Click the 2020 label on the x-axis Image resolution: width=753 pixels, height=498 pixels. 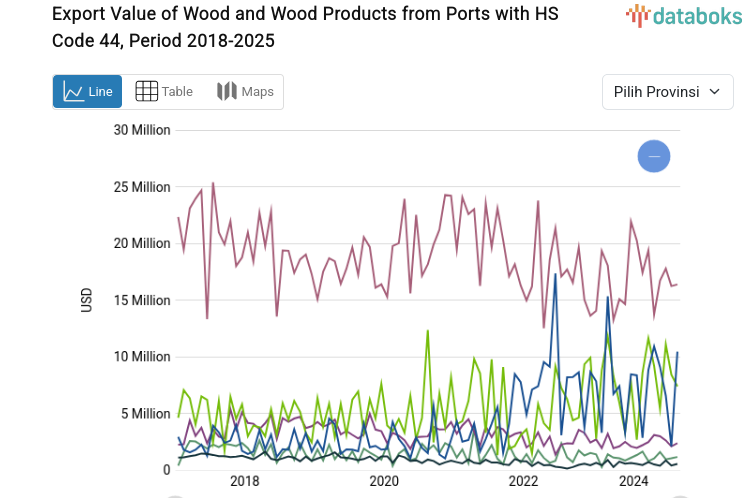tap(384, 481)
